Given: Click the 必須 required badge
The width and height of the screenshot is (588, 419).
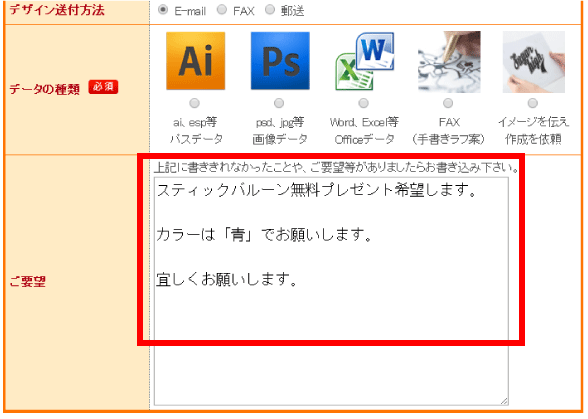Looking at the screenshot, I should 103,87.
